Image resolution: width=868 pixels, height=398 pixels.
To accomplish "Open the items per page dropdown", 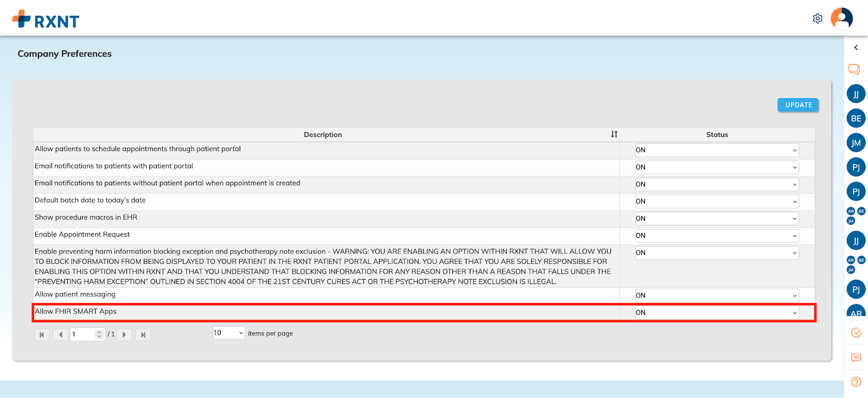I will 229,333.
